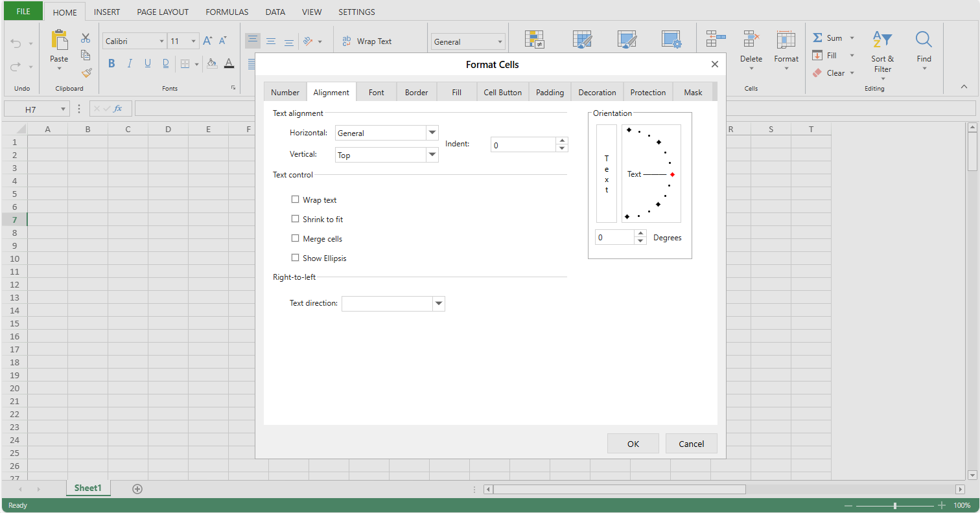
Task: Open the FORMULAS ribbon tab
Action: 227,12
